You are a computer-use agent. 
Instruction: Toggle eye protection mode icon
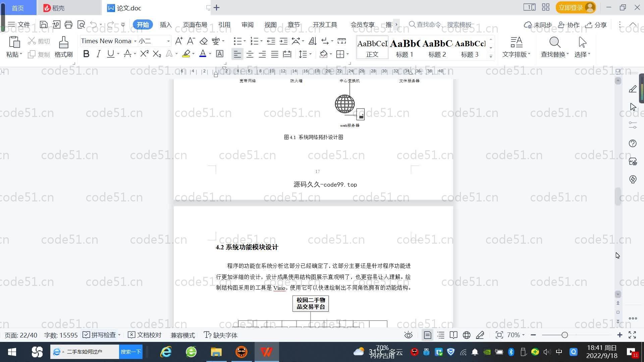coord(408,335)
